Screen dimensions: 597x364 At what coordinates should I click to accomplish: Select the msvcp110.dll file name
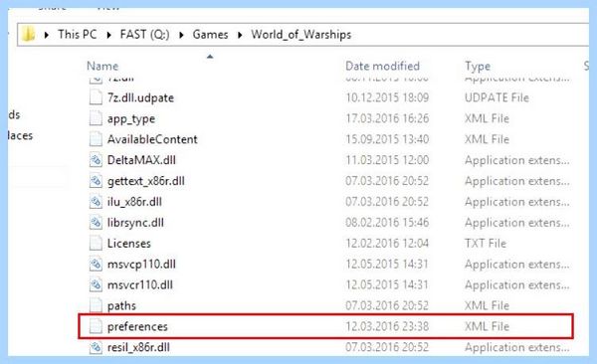141,265
